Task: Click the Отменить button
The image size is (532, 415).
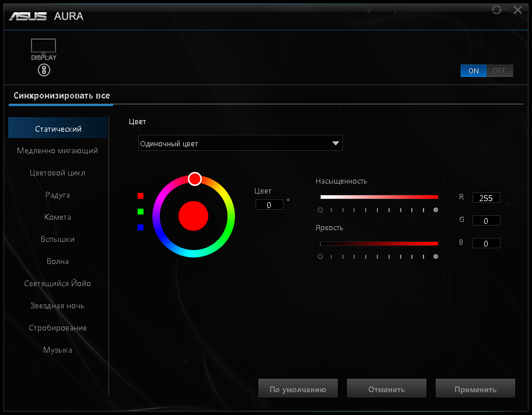Action: (386, 389)
